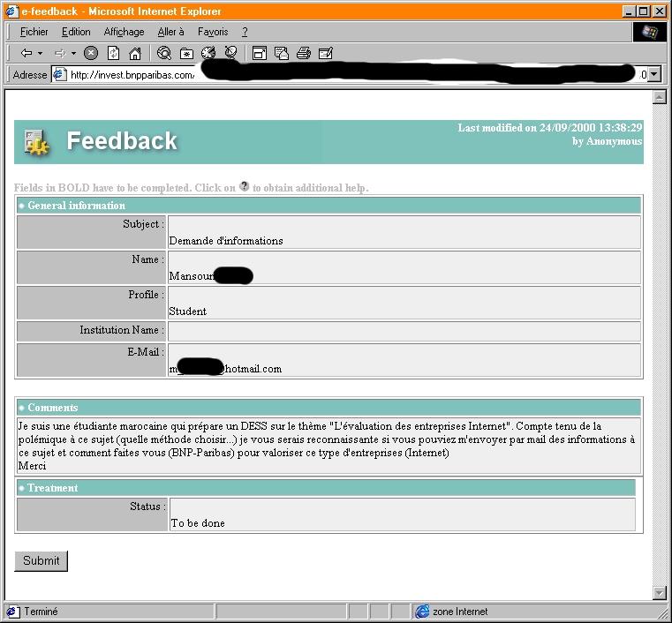The image size is (672, 623).
Task: Click the General information section header
Action: point(329,206)
